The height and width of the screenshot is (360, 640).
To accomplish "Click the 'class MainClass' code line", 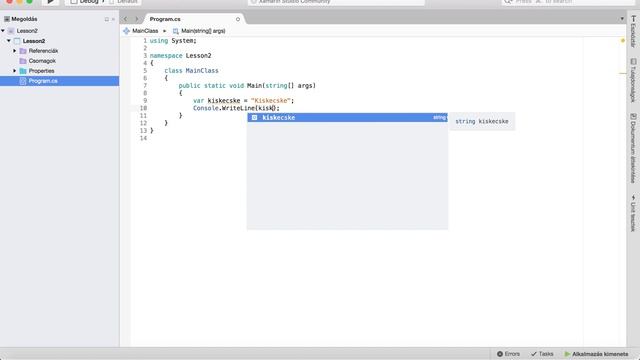I will 191,71.
